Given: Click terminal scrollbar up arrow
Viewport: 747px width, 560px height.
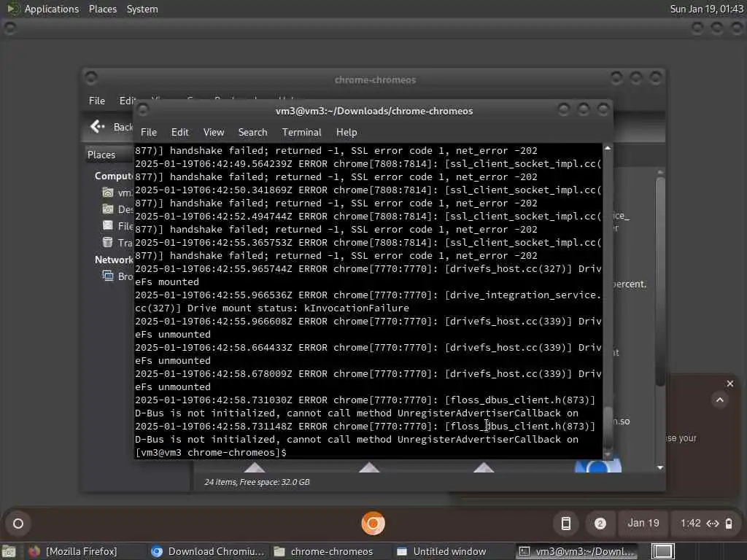Looking at the screenshot, I should pos(608,149).
